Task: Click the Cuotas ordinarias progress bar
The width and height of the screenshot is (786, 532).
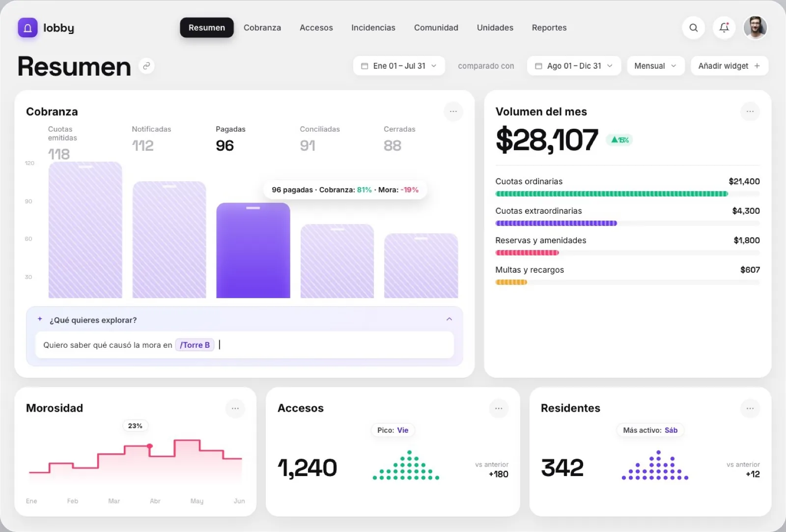Action: pyautogui.click(x=627, y=194)
